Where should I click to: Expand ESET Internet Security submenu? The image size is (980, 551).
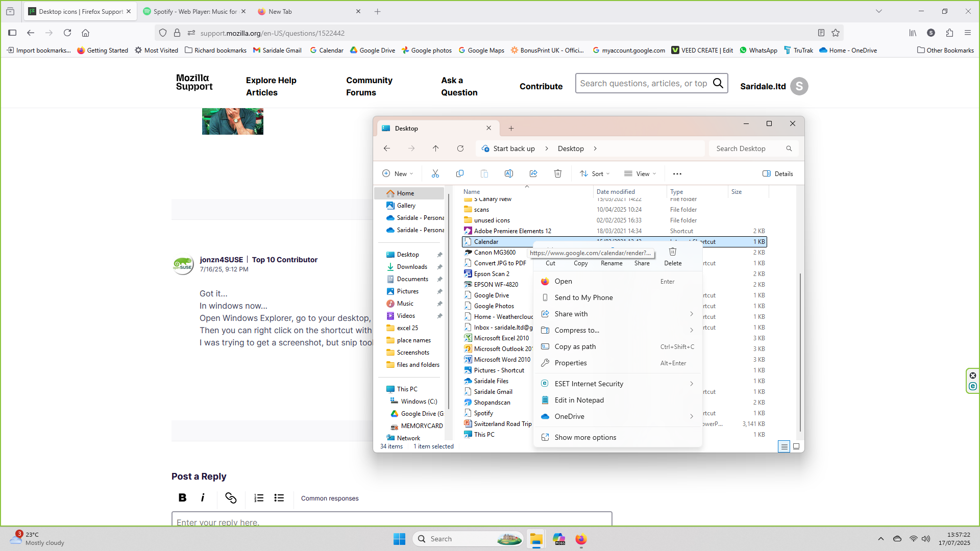coord(692,384)
